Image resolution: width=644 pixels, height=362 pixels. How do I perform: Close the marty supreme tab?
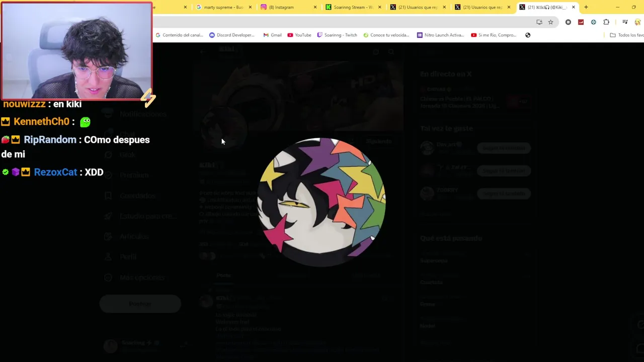pyautogui.click(x=250, y=7)
